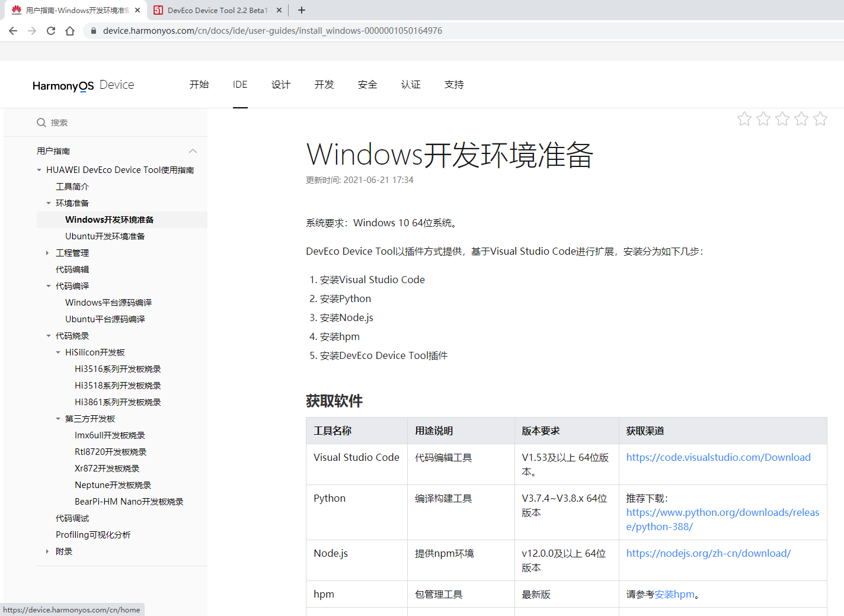
Task: Open the nodejs.org download link
Action: click(x=708, y=553)
